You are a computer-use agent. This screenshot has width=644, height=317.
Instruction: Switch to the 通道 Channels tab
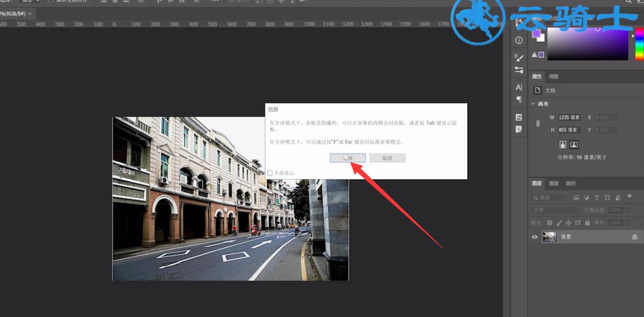pyautogui.click(x=554, y=183)
